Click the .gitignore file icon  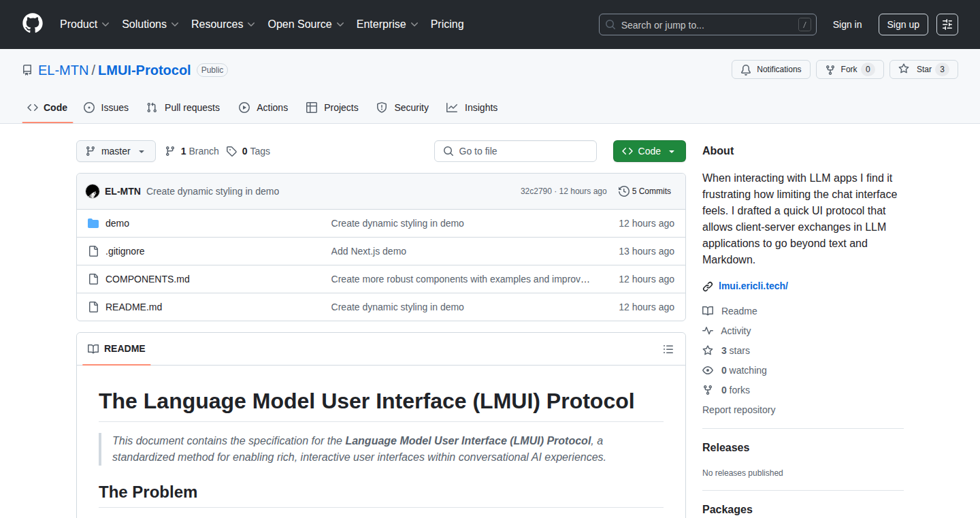point(93,251)
